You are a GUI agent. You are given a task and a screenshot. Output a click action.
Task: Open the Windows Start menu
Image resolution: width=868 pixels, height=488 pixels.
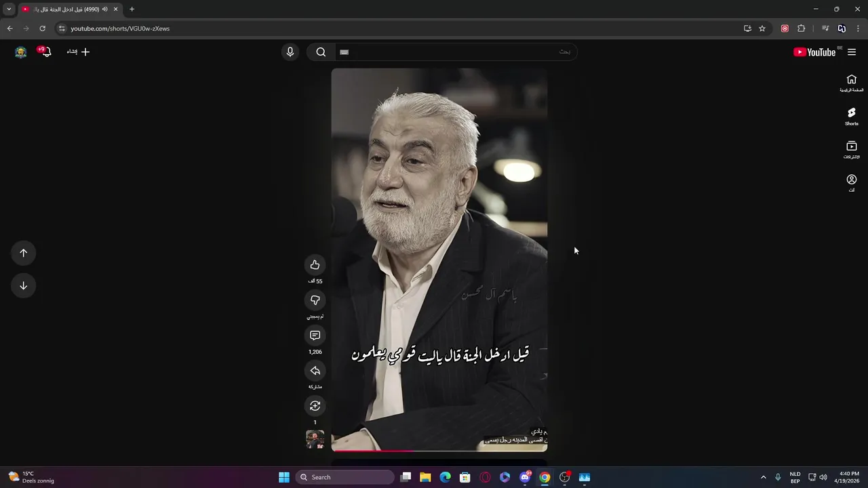[x=284, y=477]
